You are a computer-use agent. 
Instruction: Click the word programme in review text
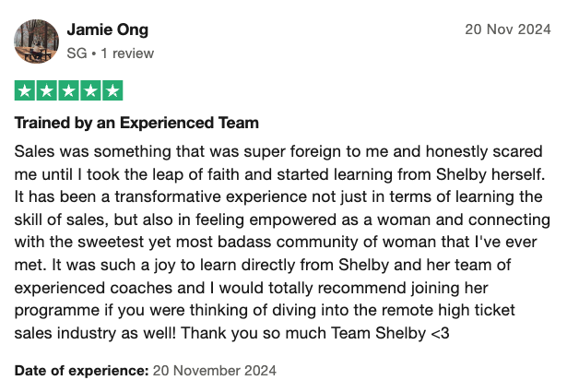pyautogui.click(x=57, y=311)
